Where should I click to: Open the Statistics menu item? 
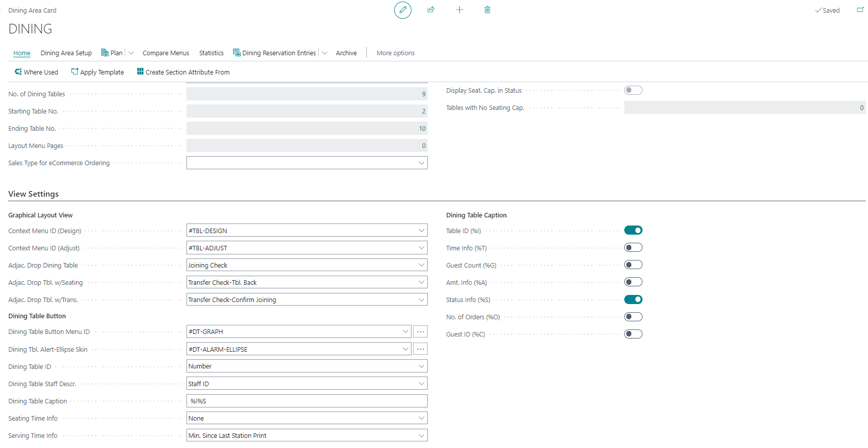(211, 53)
